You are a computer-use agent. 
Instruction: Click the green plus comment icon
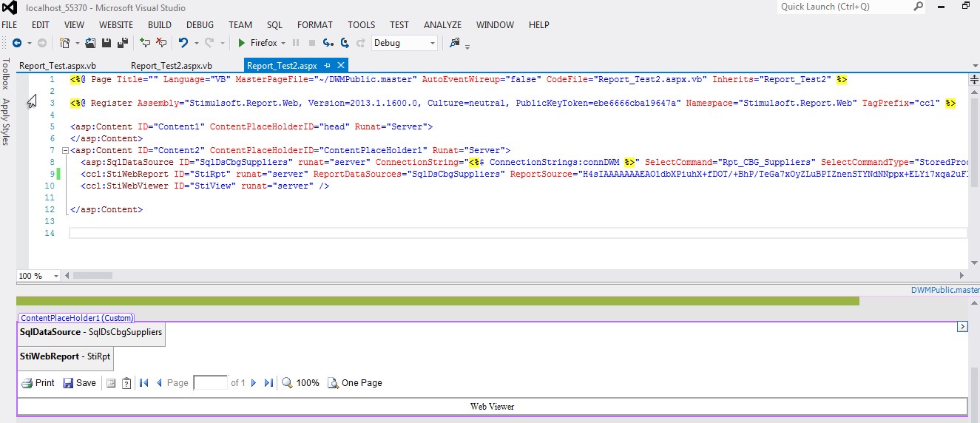click(x=145, y=43)
